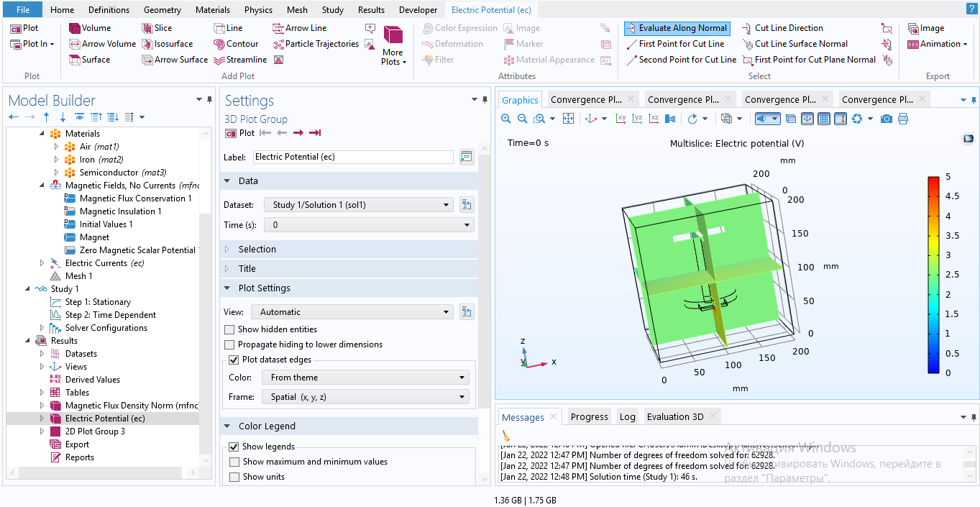The image size is (980, 507).
Task: Click the Zoom Extents icon in Graphics
Action: [568, 119]
